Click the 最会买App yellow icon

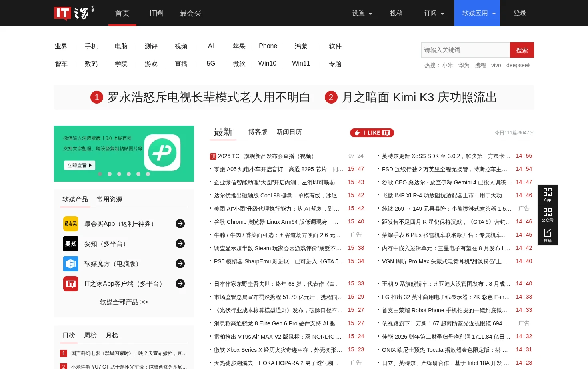(71, 224)
